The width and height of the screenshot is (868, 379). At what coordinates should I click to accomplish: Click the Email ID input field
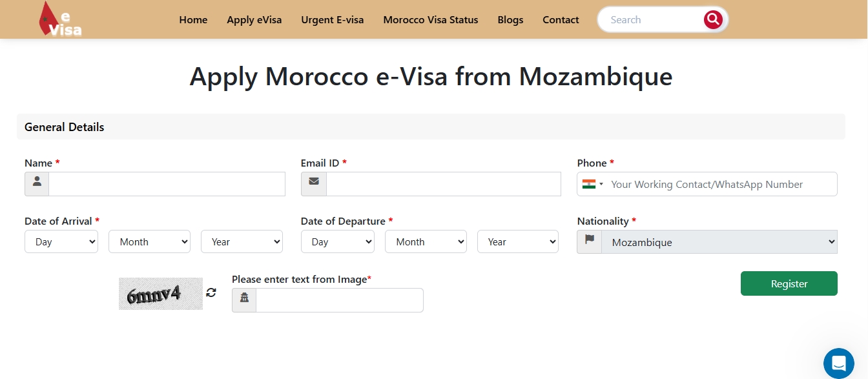pos(443,184)
